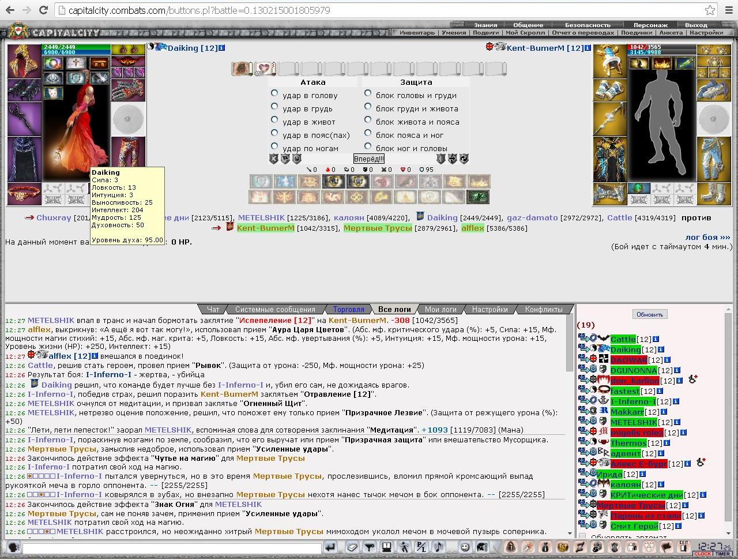Open the 'Знания' top menu

485,25
